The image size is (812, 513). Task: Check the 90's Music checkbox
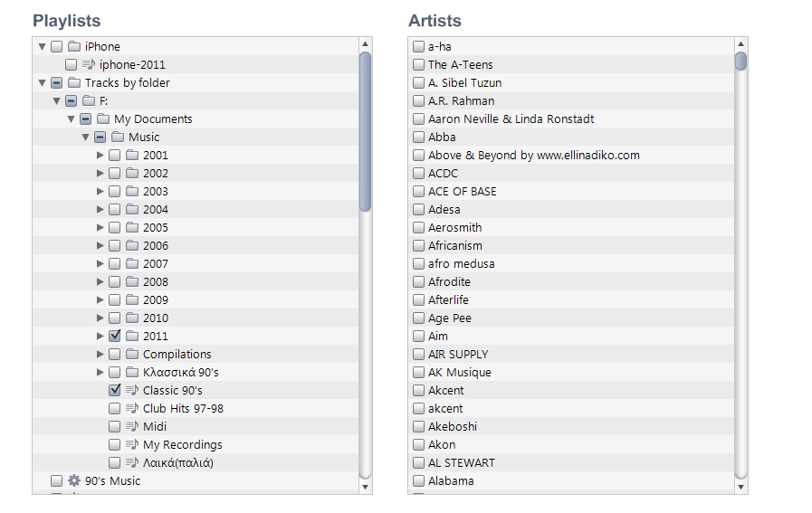pos(56,481)
